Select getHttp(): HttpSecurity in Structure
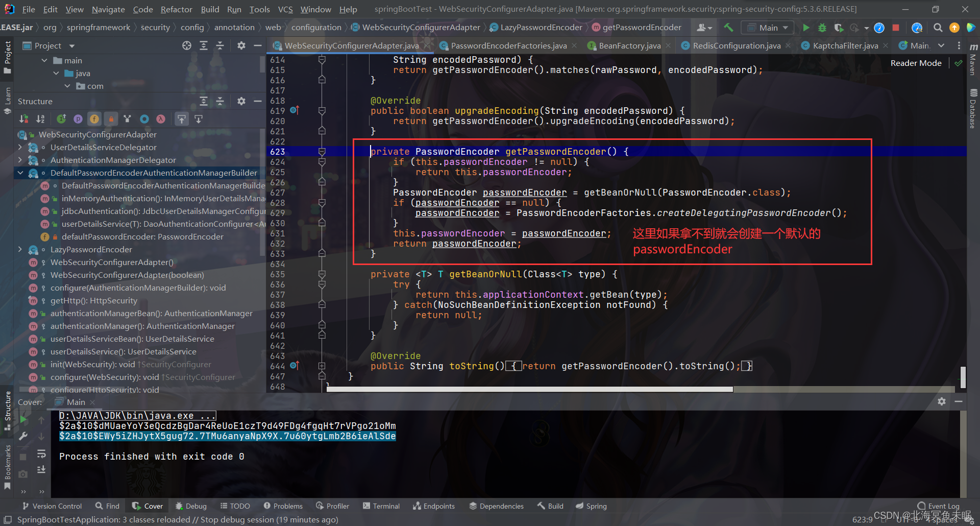Screen dimensions: 980x526 [x=94, y=300]
